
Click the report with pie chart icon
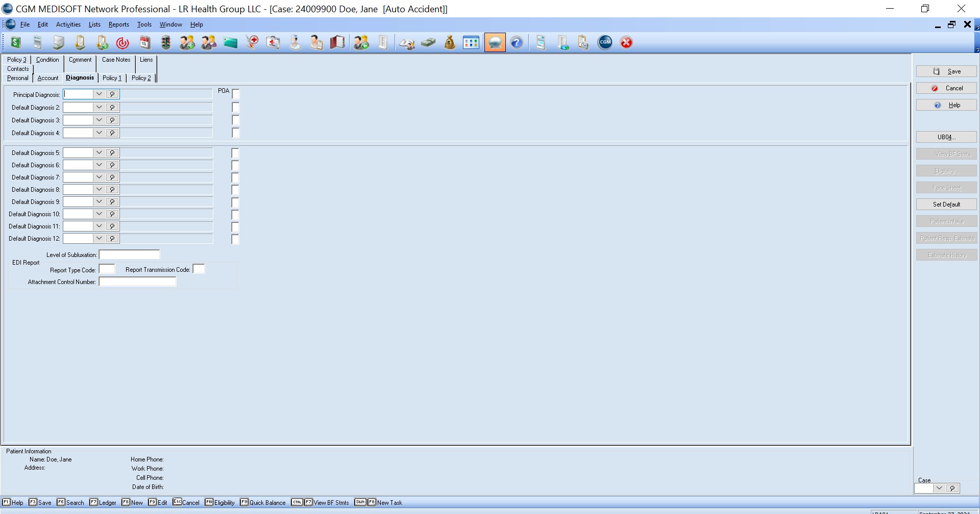(x=562, y=43)
